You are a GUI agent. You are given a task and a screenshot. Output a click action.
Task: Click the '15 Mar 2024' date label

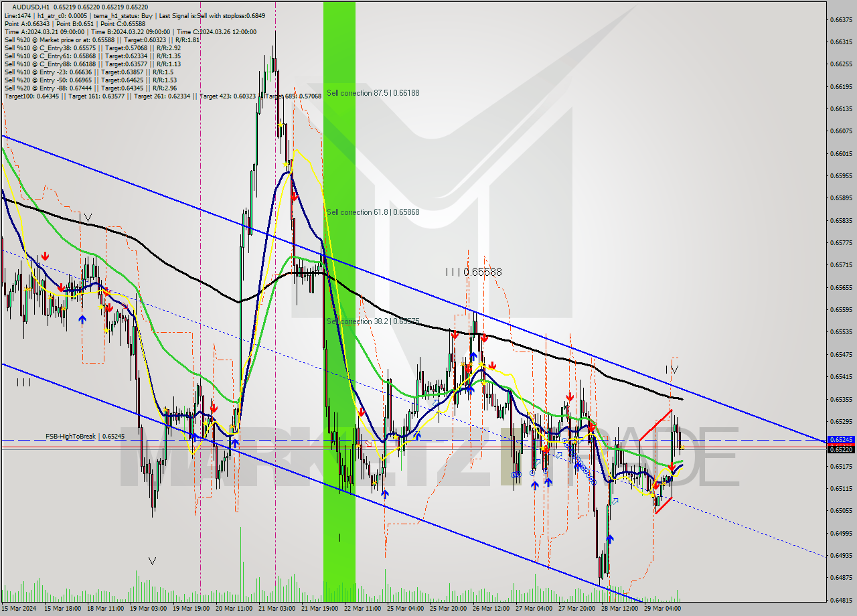(19, 609)
